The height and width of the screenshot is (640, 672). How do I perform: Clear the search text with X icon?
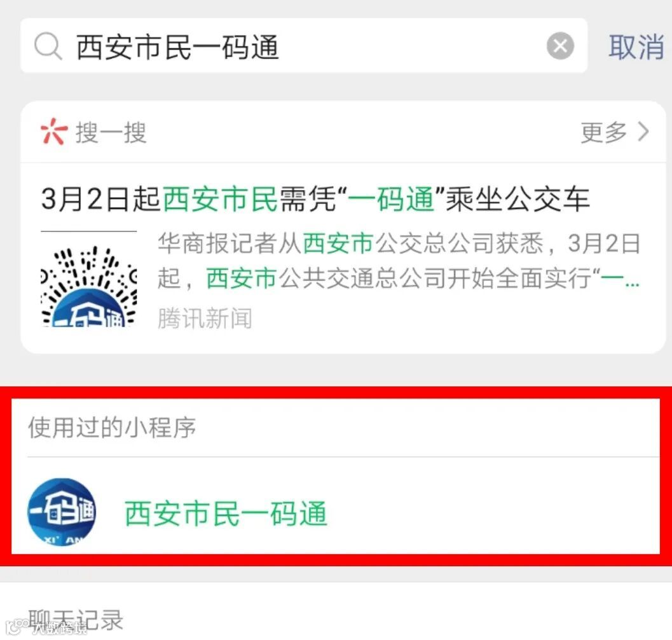(x=560, y=45)
